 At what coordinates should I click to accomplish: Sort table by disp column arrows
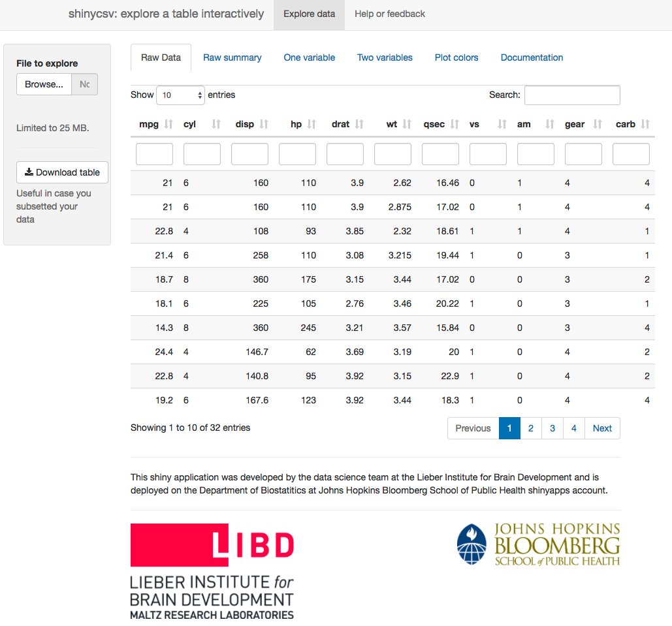pos(264,124)
